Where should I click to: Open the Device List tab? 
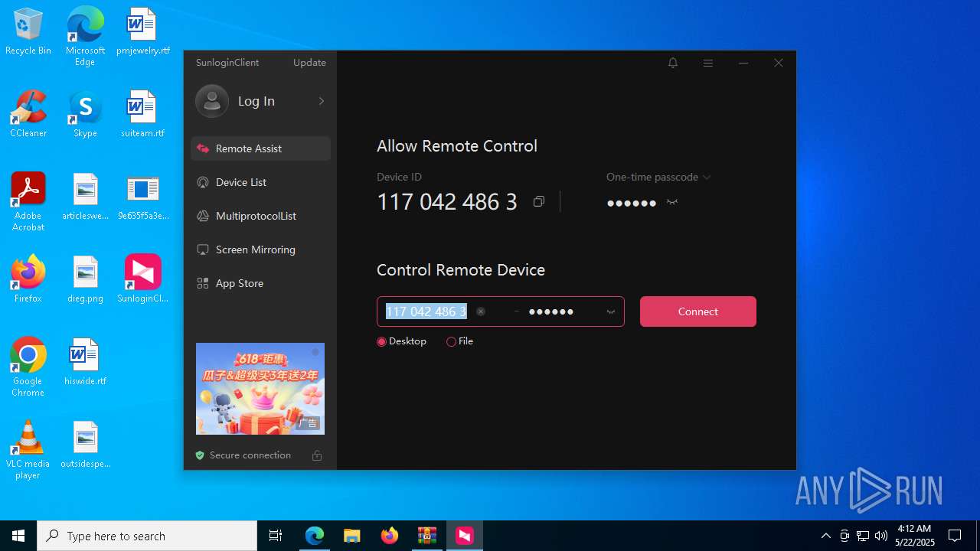click(x=260, y=182)
